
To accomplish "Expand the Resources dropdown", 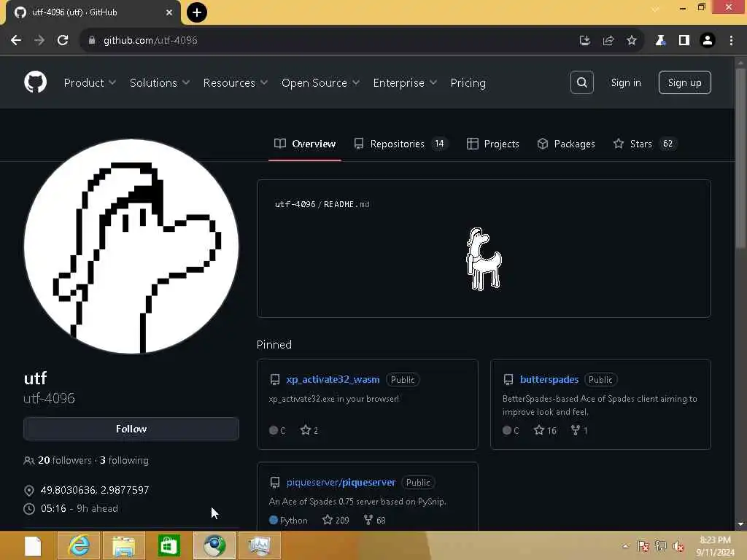I will [236, 83].
